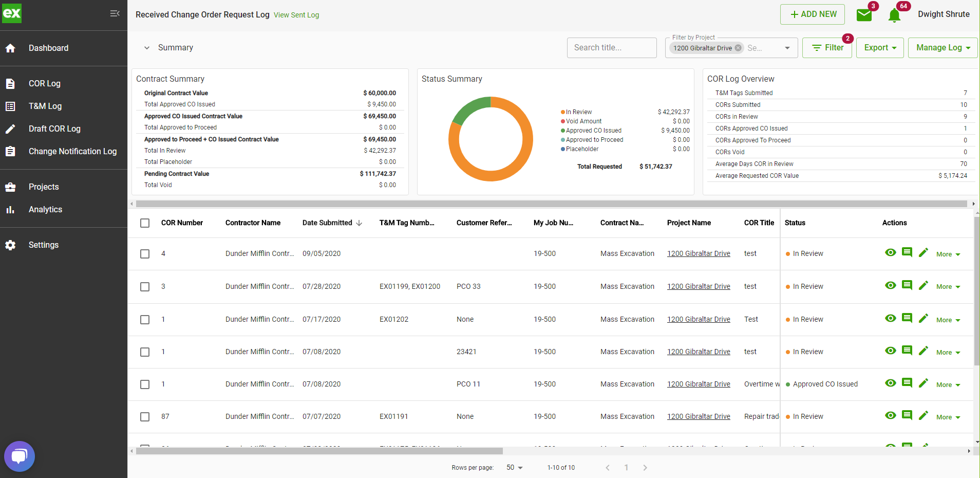The image size is (980, 478).
Task: Open the More menu on the first COR row
Action: pyautogui.click(x=948, y=254)
